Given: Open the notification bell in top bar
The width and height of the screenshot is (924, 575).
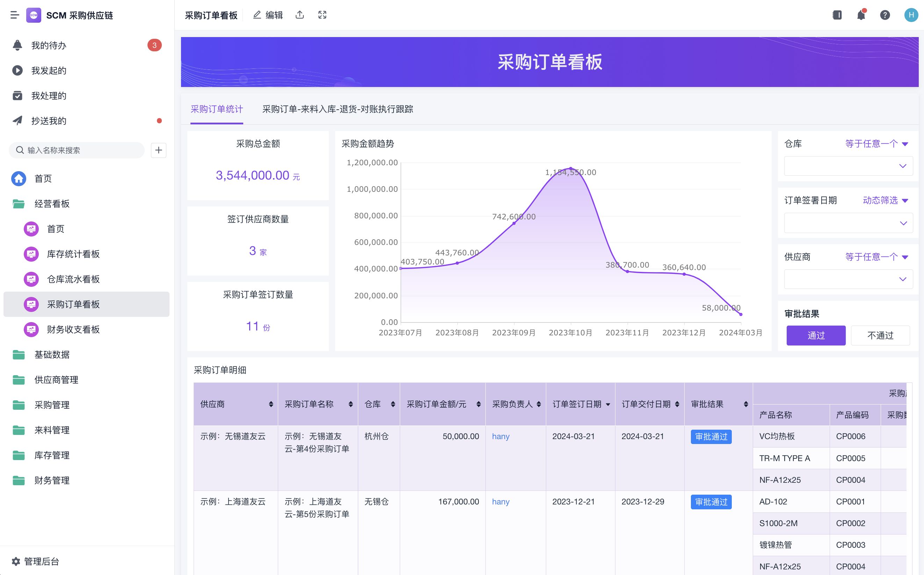Looking at the screenshot, I should click(861, 15).
